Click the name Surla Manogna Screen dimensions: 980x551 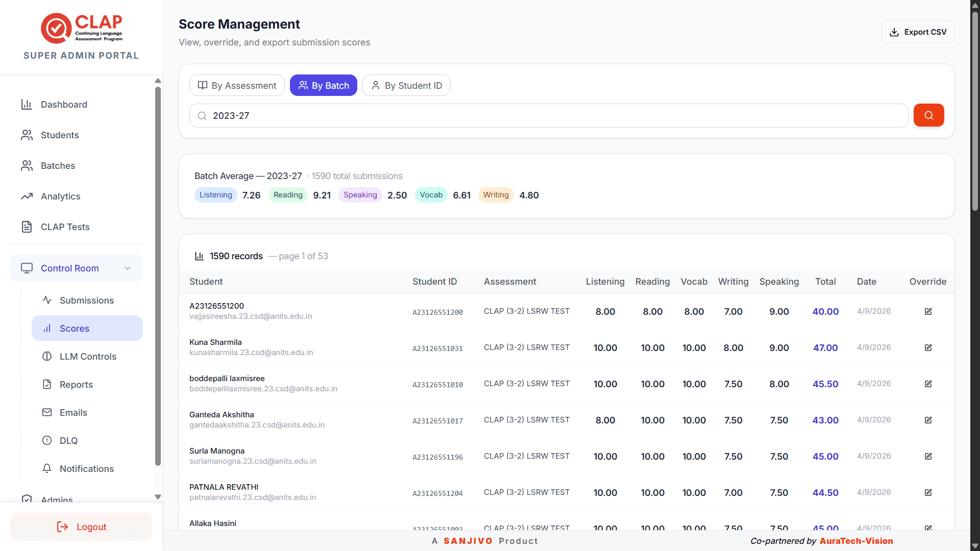[217, 451]
